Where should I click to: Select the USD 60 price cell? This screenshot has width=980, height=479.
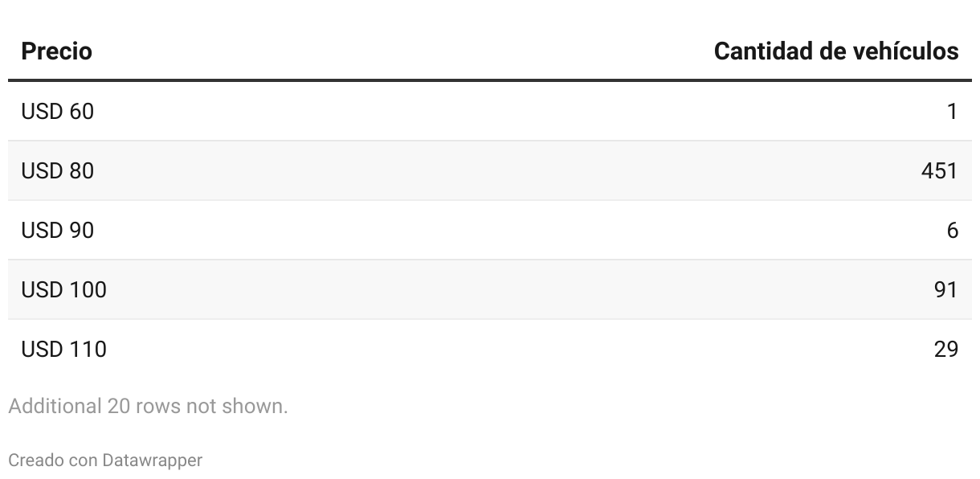coord(57,112)
